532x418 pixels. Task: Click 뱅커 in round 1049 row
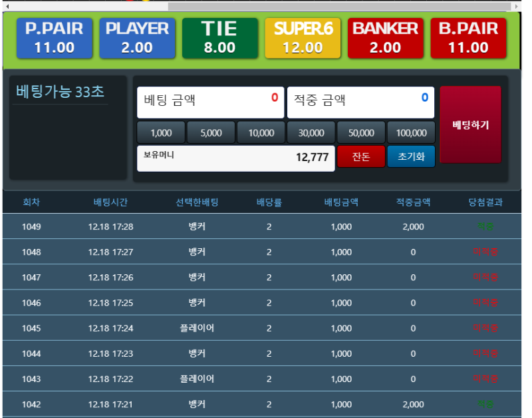tap(197, 226)
